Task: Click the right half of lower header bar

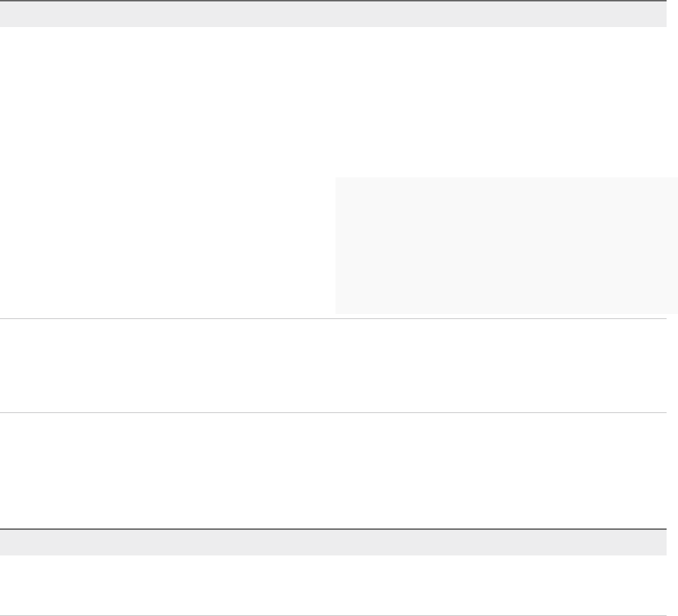Action: click(499, 542)
